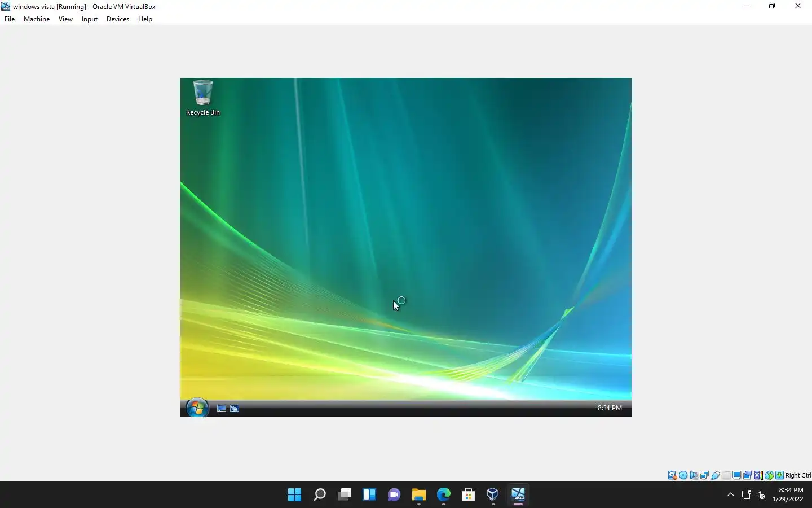Open the View menu
This screenshot has height=508, width=812.
tap(65, 19)
